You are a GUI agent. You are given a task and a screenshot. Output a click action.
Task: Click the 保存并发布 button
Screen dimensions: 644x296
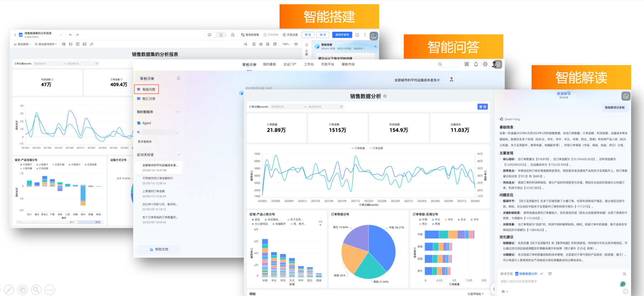click(342, 35)
